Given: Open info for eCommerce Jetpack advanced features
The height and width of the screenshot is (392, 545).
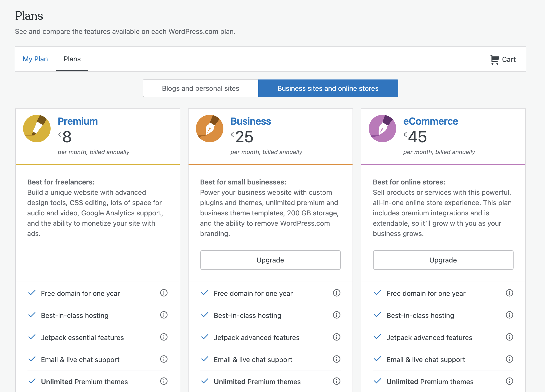Looking at the screenshot, I should pyautogui.click(x=509, y=337).
